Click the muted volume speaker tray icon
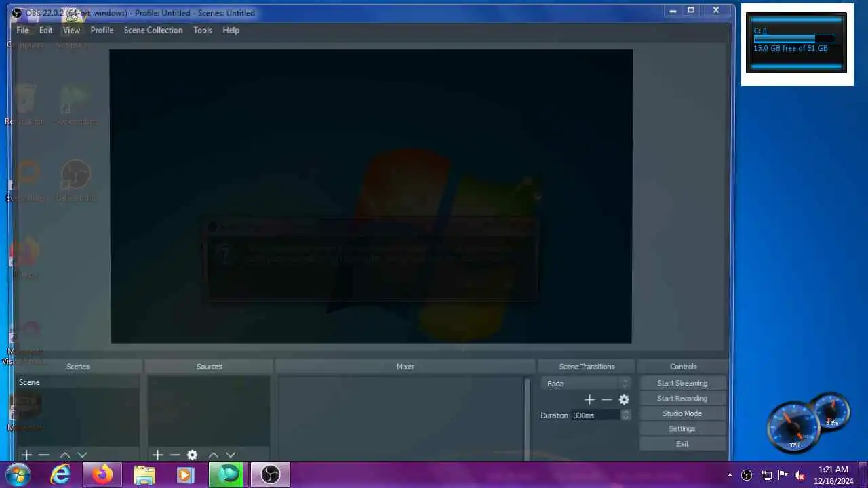The height and width of the screenshot is (488, 868). [x=800, y=475]
